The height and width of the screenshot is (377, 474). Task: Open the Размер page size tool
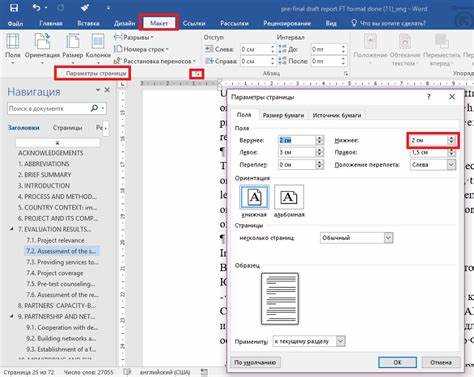coord(73,47)
